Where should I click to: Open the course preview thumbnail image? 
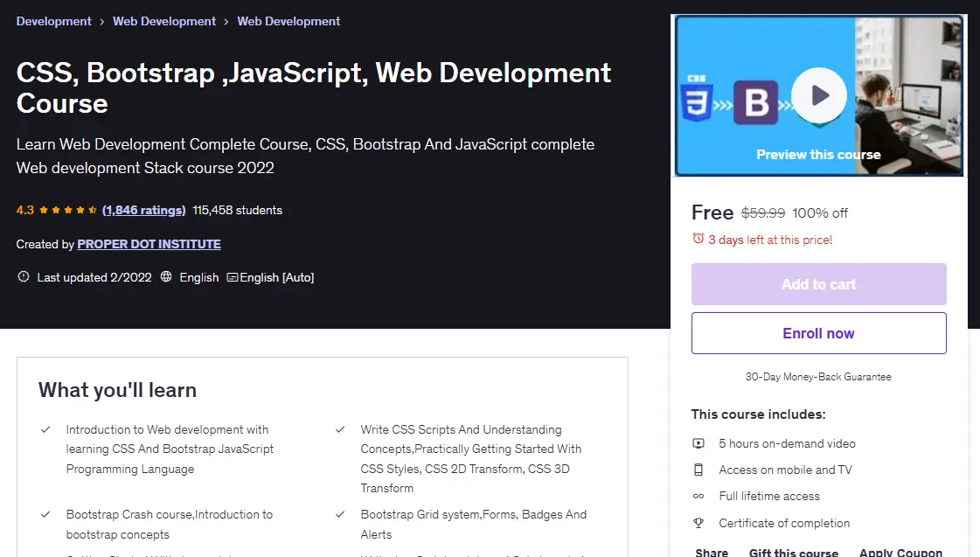click(819, 95)
